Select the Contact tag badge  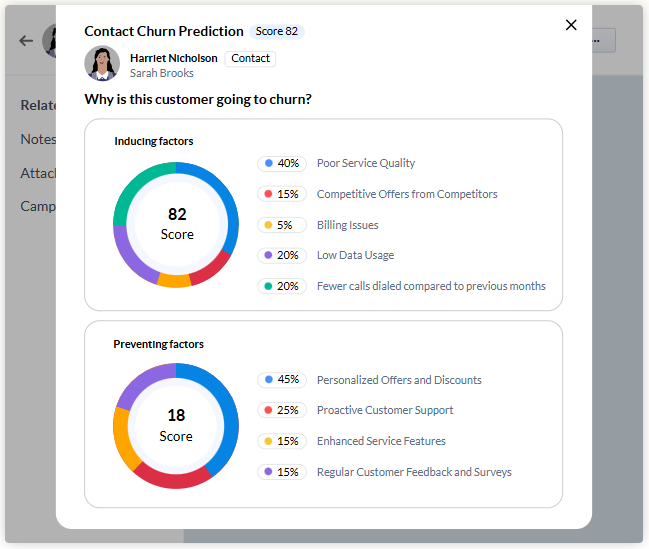(250, 58)
